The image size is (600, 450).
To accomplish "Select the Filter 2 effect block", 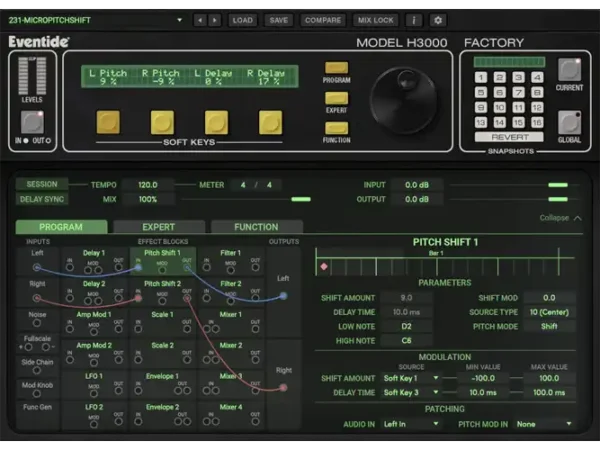I will click(x=231, y=292).
